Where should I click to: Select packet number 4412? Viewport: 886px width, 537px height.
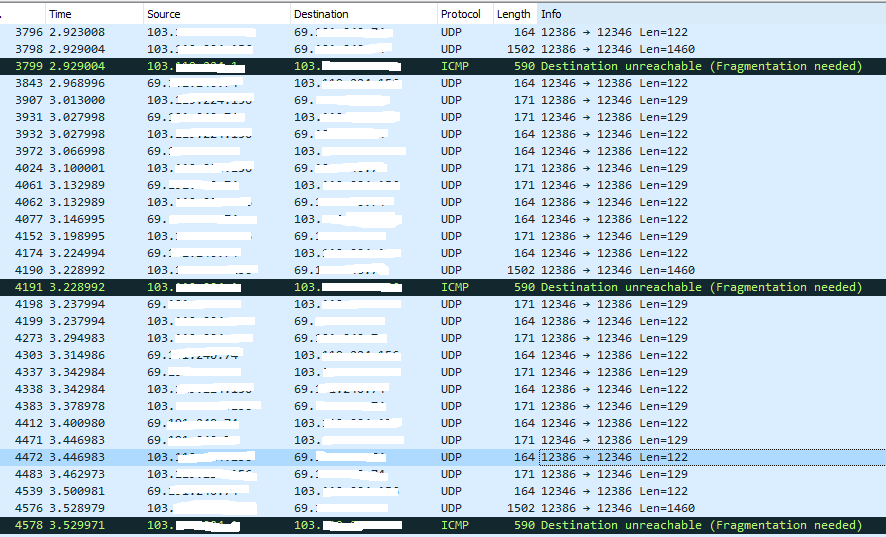point(443,423)
